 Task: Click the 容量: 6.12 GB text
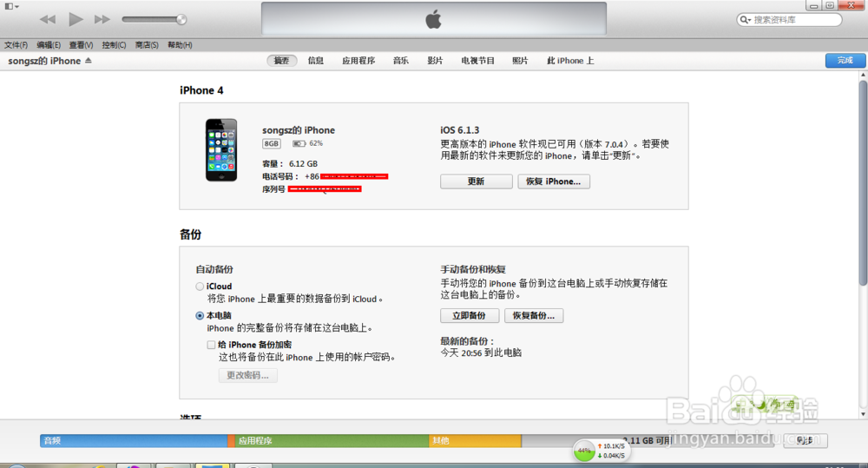(290, 164)
